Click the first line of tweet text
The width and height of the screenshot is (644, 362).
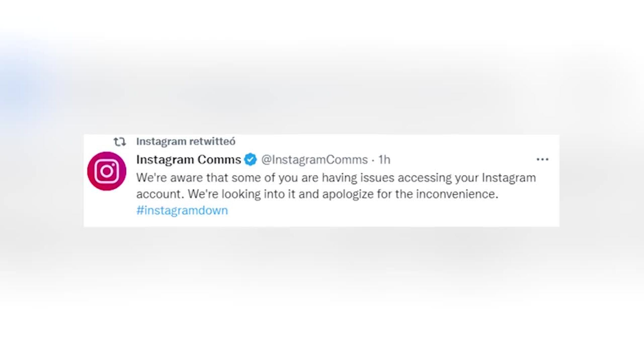pos(336,178)
